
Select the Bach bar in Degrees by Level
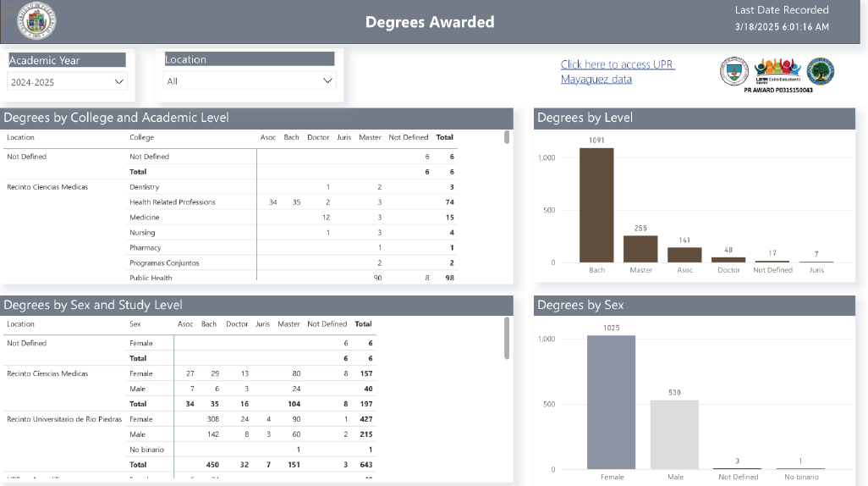pos(596,206)
